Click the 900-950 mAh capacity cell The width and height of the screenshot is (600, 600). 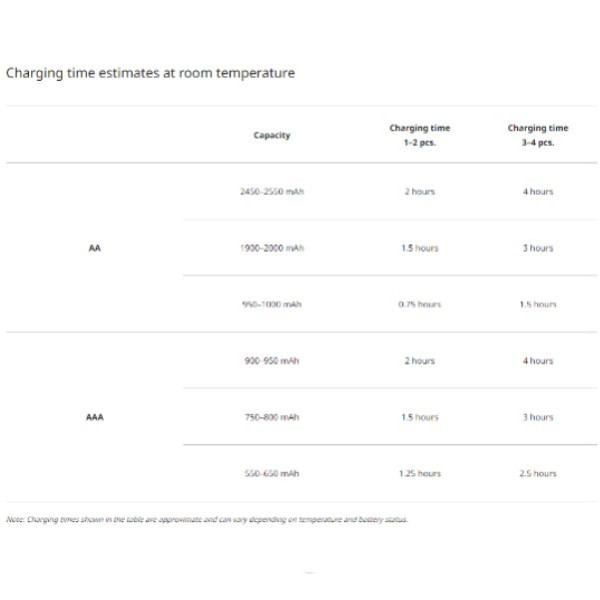(272, 361)
